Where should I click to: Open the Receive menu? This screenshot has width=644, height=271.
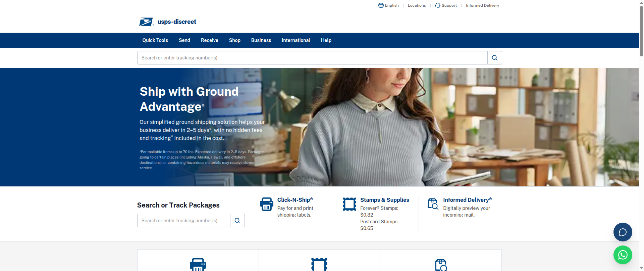point(210,40)
